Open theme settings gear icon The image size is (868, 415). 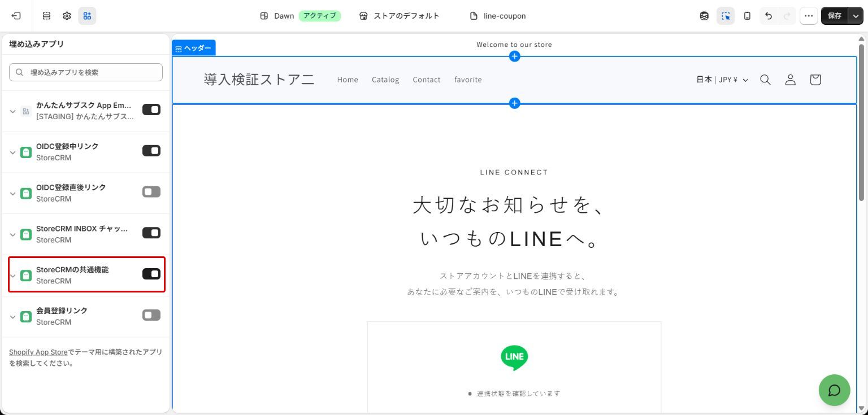coord(67,16)
